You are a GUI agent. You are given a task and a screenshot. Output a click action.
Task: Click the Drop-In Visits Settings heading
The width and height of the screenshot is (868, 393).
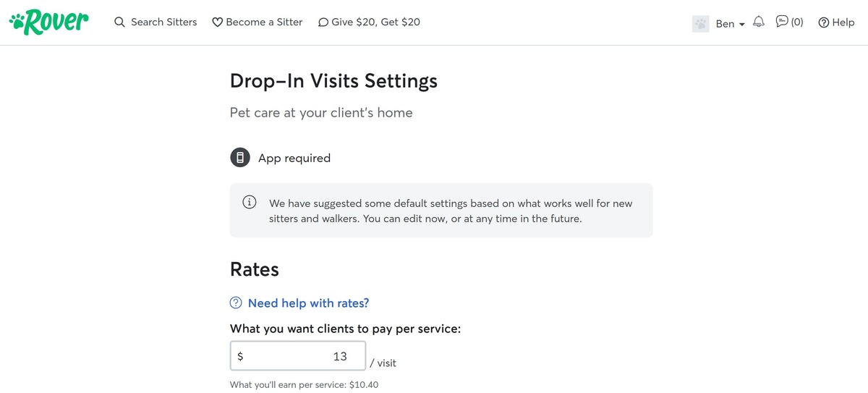(333, 80)
